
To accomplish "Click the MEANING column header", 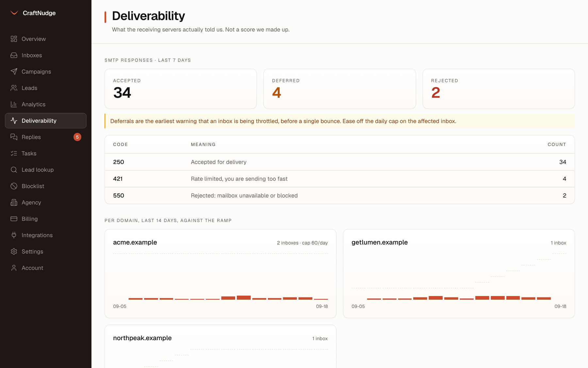I will (x=203, y=144).
